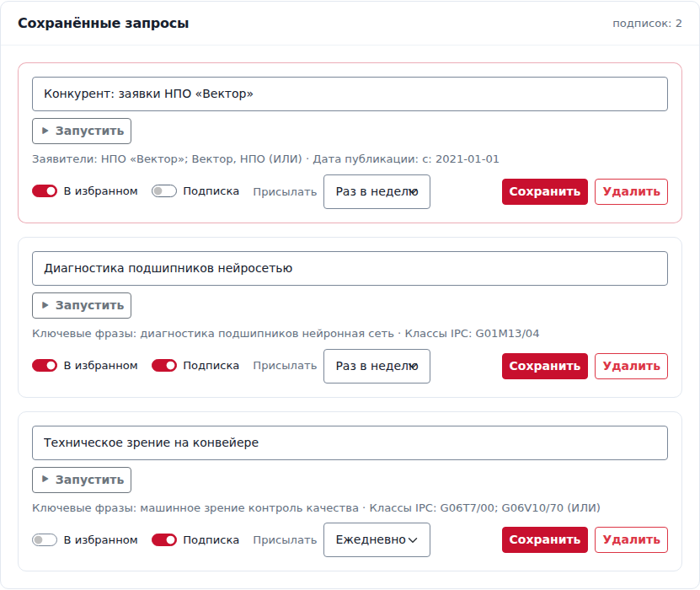
Task: Click criteria text with Классы IPC: G01M13/04
Action: tap(286, 334)
